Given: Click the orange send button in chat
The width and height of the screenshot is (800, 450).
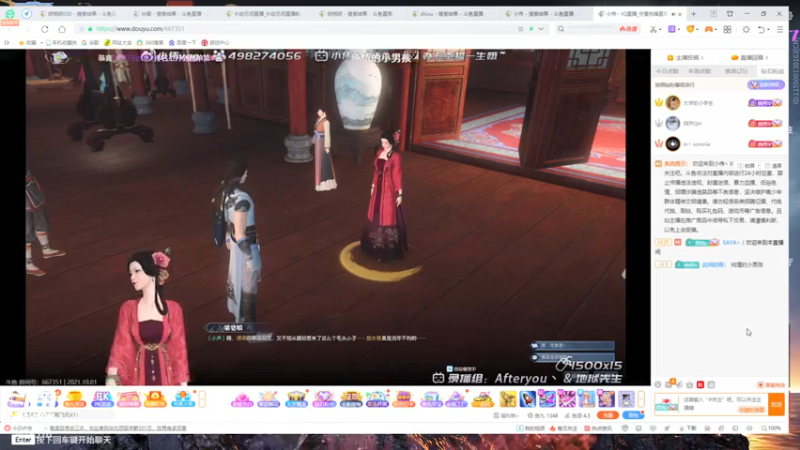Looking at the screenshot, I should [777, 404].
